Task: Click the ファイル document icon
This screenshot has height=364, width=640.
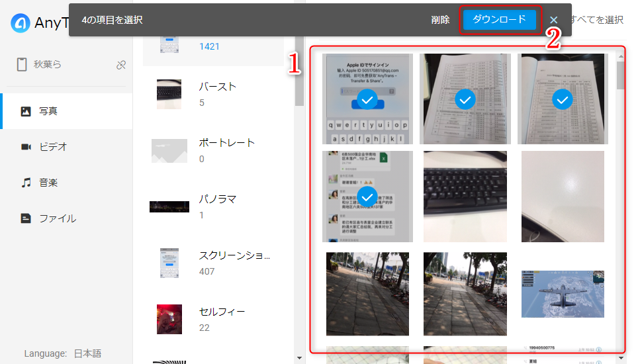Action: pyautogui.click(x=26, y=218)
